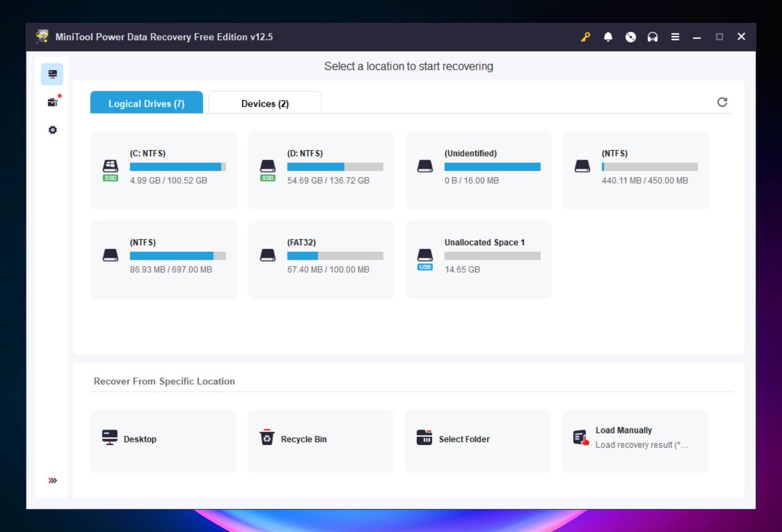
Task: Click the 697.00 MB NTFS drive icon
Action: click(110, 255)
